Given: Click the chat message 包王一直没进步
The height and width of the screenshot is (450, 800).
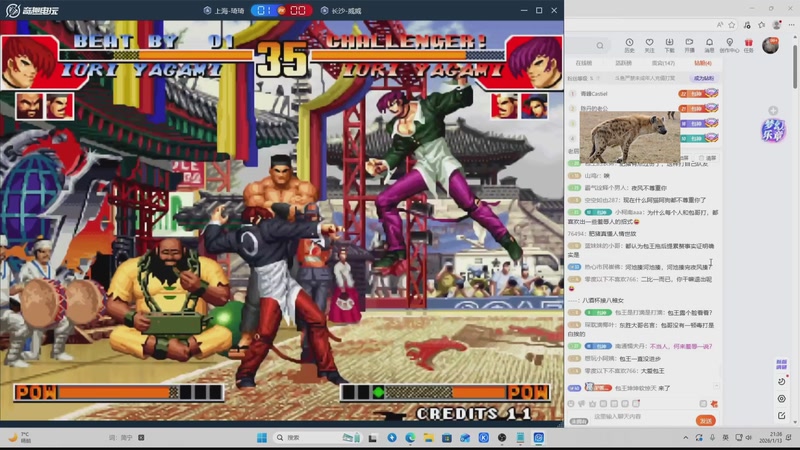Looking at the screenshot, I should click(639, 359).
